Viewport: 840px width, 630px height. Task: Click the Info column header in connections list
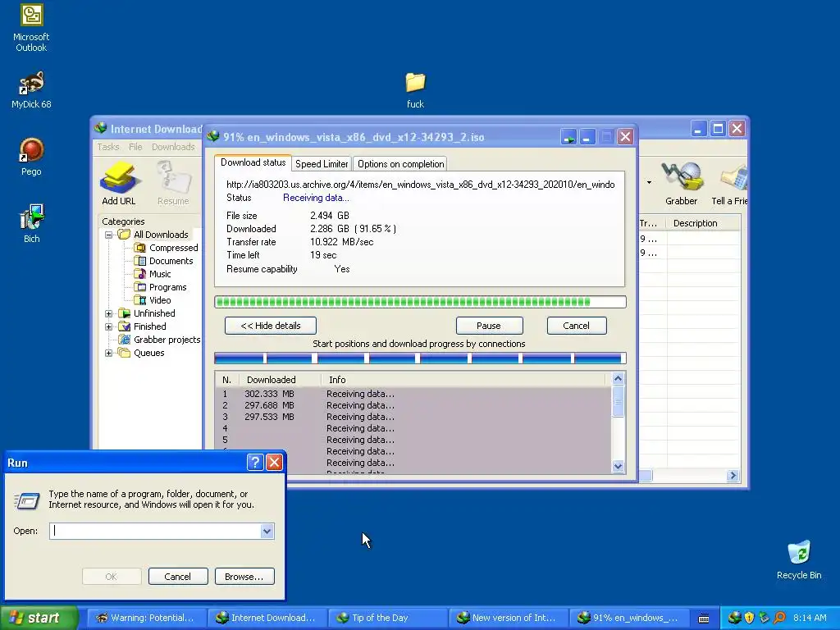[463, 380]
